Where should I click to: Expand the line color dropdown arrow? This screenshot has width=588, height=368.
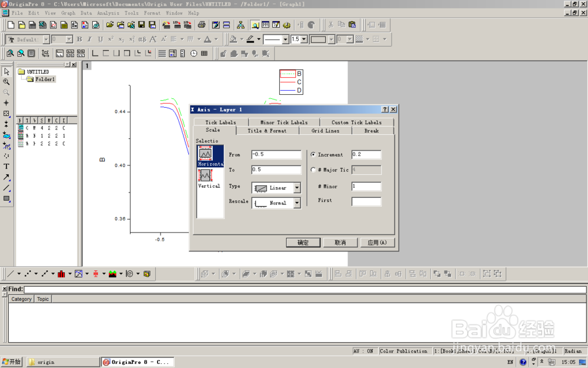(x=259, y=39)
